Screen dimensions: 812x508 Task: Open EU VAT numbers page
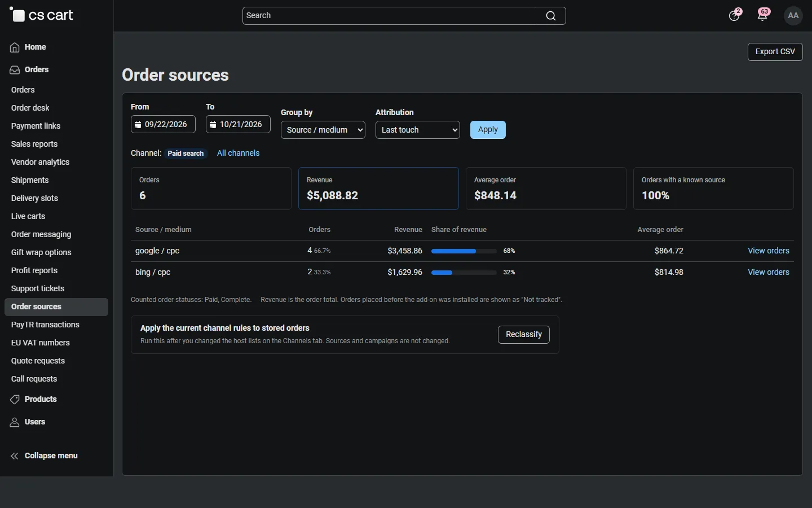(x=41, y=343)
